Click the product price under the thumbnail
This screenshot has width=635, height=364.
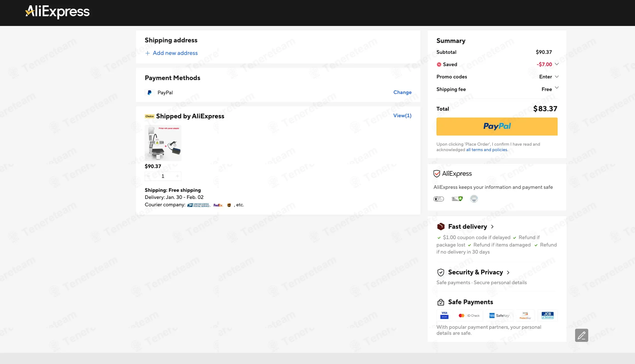click(x=153, y=166)
